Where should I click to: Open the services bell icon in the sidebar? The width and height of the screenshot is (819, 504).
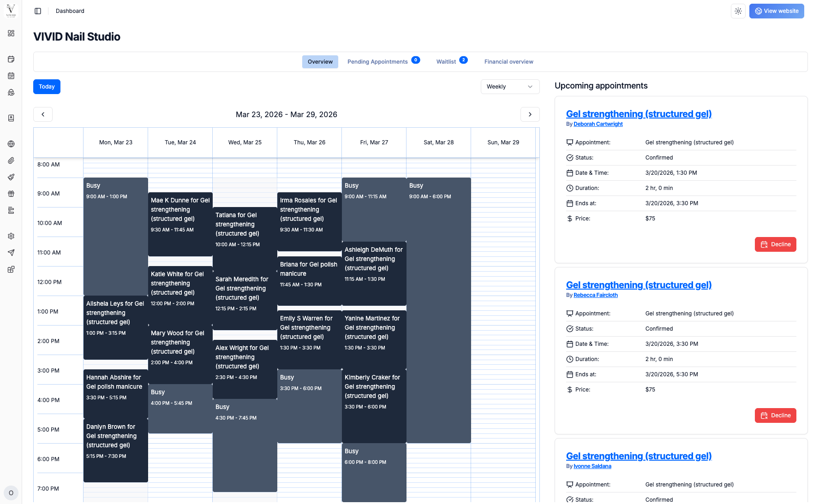(x=11, y=92)
